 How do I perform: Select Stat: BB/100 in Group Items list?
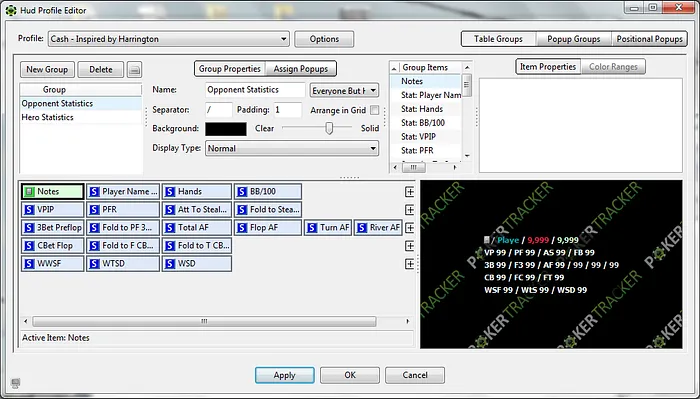[x=426, y=123]
